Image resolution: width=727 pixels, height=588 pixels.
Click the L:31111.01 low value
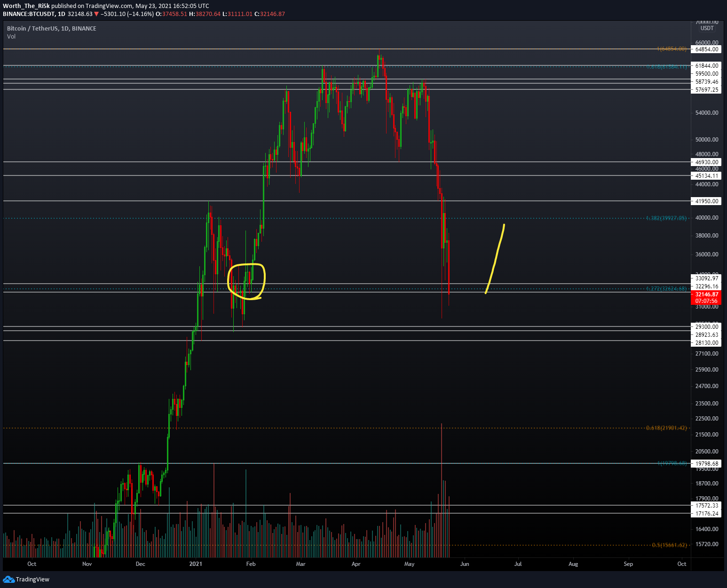click(237, 14)
